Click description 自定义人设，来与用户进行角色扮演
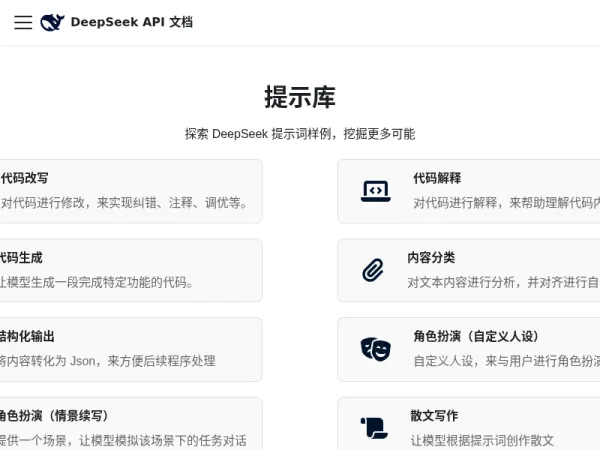The image size is (600, 450). click(x=507, y=361)
